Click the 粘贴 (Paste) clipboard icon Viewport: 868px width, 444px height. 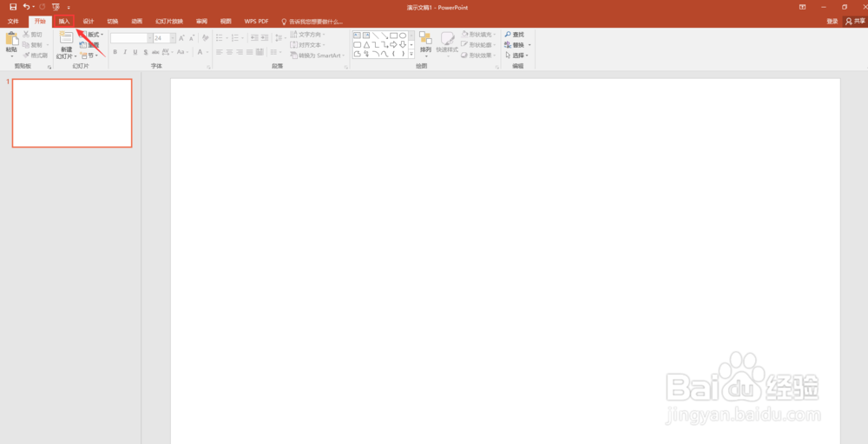click(x=11, y=39)
